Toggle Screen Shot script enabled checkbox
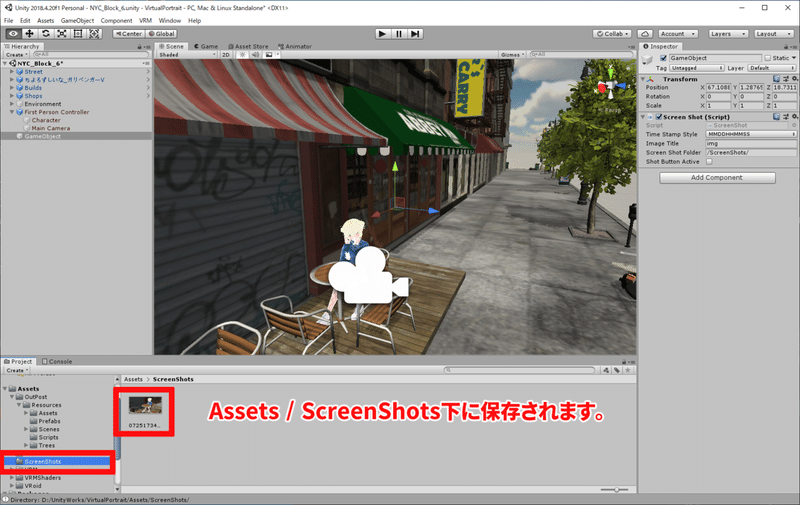The height and width of the screenshot is (505, 800). (659, 117)
